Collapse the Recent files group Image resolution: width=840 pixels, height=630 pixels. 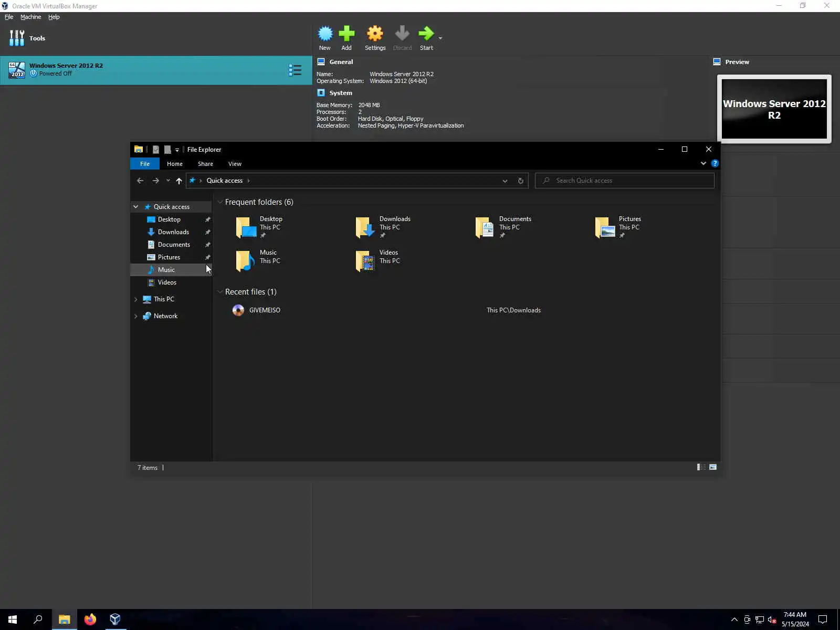(220, 292)
